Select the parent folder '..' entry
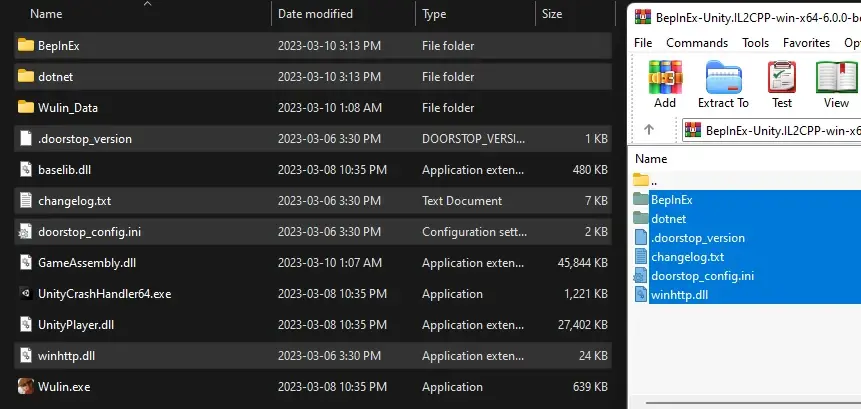This screenshot has width=861, height=409. click(654, 181)
